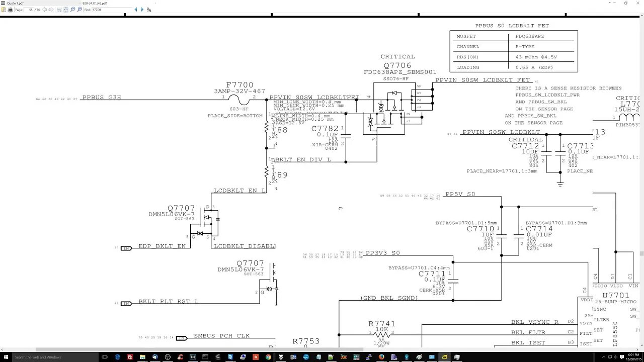This screenshot has height=362, width=644.
Task: Open Google Chrome from the taskbar
Action: click(268, 357)
